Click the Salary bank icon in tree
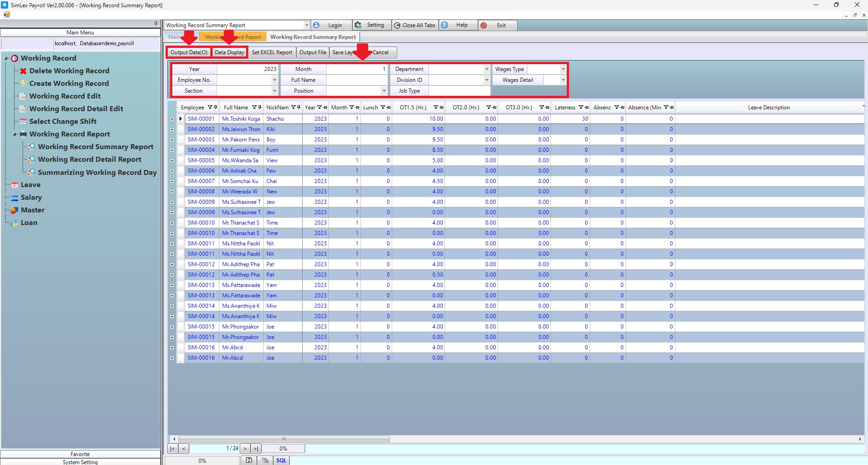The height and width of the screenshot is (465, 868). (14, 197)
